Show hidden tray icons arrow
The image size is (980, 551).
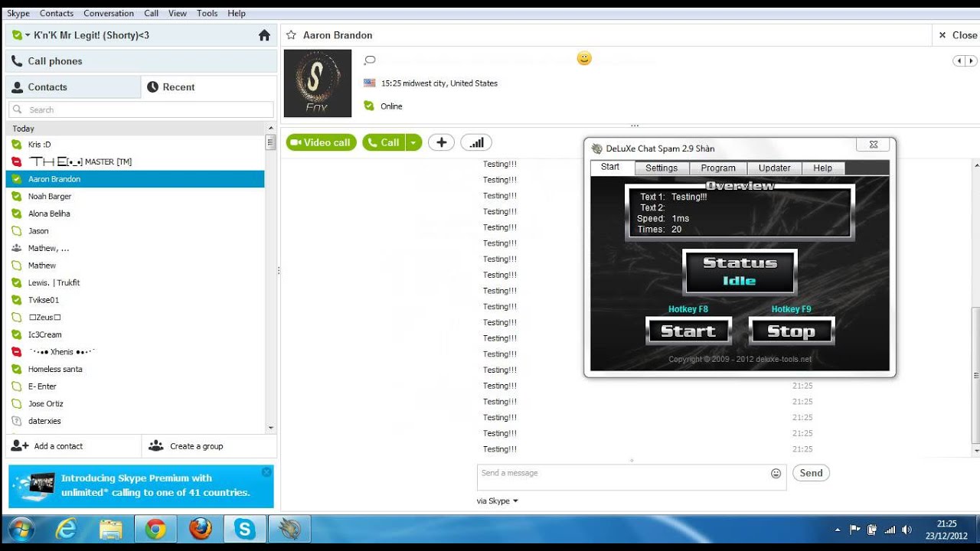point(838,530)
